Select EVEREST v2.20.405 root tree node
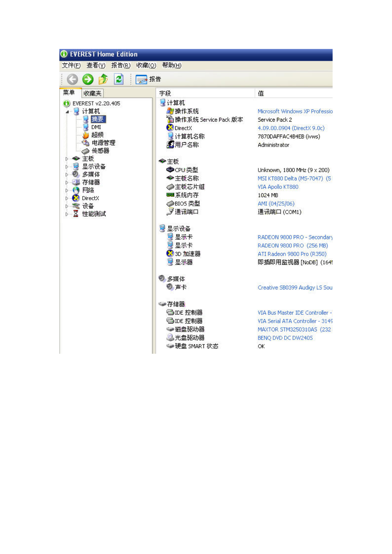 click(96, 104)
